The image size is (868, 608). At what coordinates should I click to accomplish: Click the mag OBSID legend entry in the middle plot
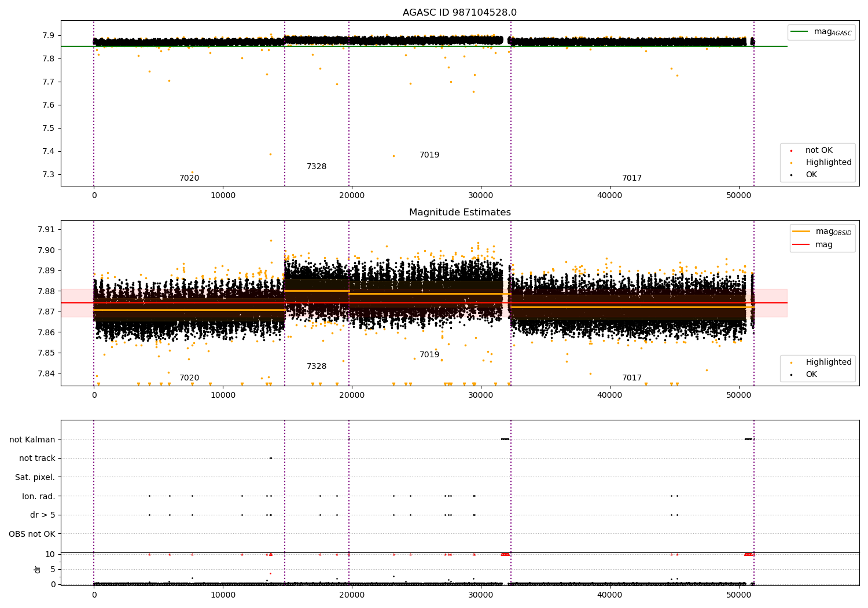pyautogui.click(x=822, y=232)
